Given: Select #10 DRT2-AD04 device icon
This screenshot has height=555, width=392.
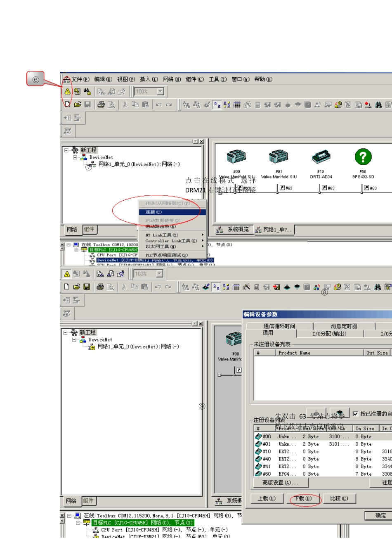Looking at the screenshot, I should pyautogui.click(x=321, y=157).
